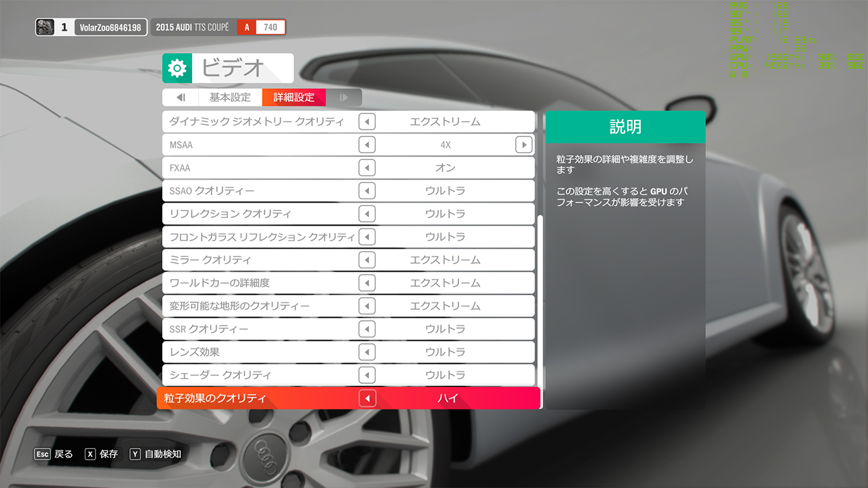Open the 基本設定 tab
The image size is (868, 488).
[230, 98]
